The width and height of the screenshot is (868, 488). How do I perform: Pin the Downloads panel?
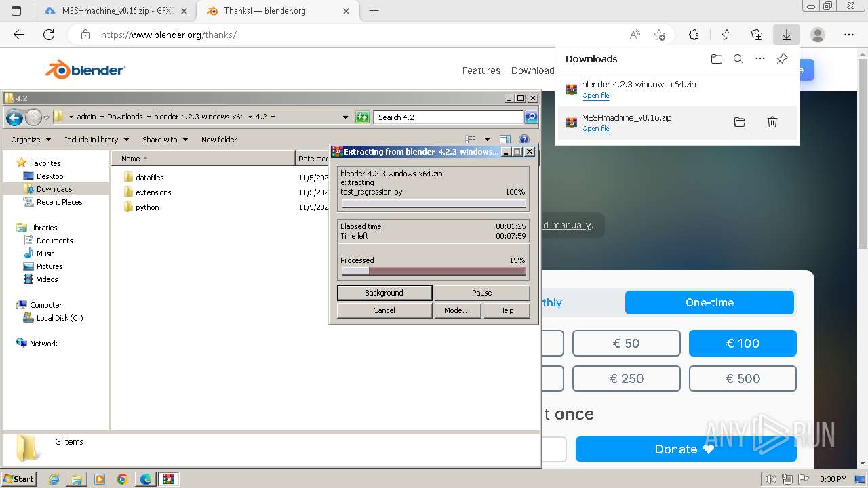click(x=782, y=59)
